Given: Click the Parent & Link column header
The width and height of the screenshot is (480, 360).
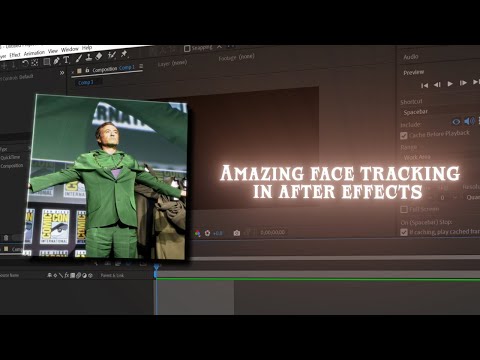Looking at the screenshot, I should coord(112,275).
